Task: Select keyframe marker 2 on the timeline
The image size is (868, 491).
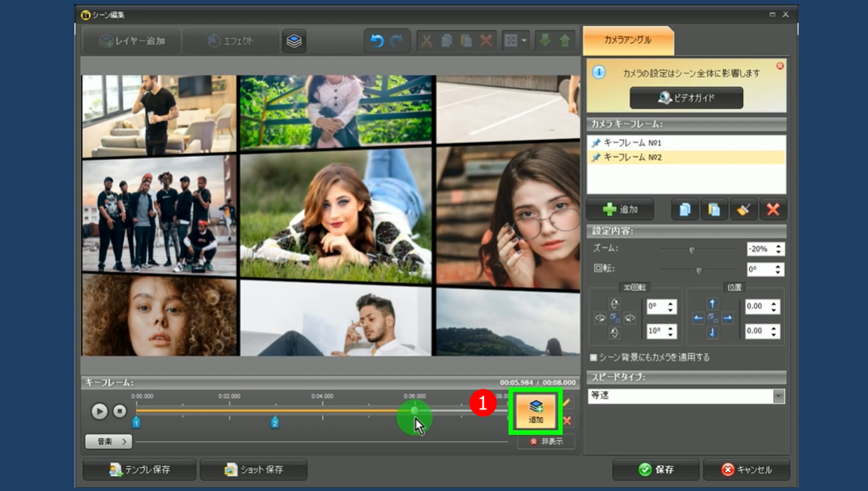Action: (275, 423)
